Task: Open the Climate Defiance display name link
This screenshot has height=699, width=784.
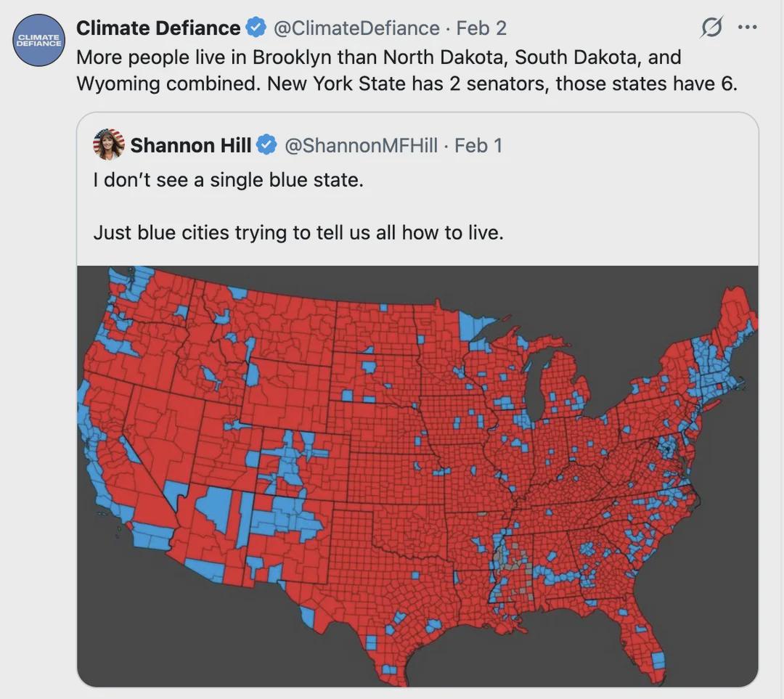Action: point(158,28)
